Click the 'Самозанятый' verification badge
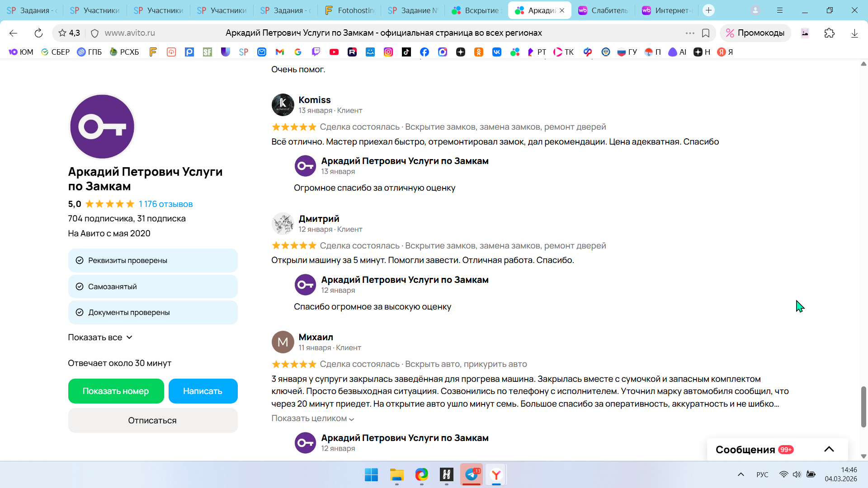This screenshot has height=488, width=868. point(153,286)
